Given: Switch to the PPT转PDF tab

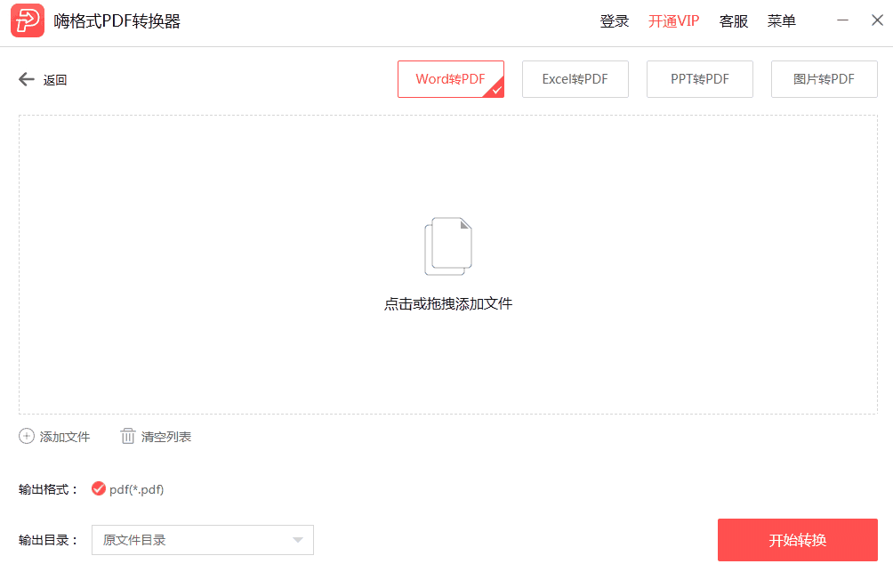Looking at the screenshot, I should point(699,78).
